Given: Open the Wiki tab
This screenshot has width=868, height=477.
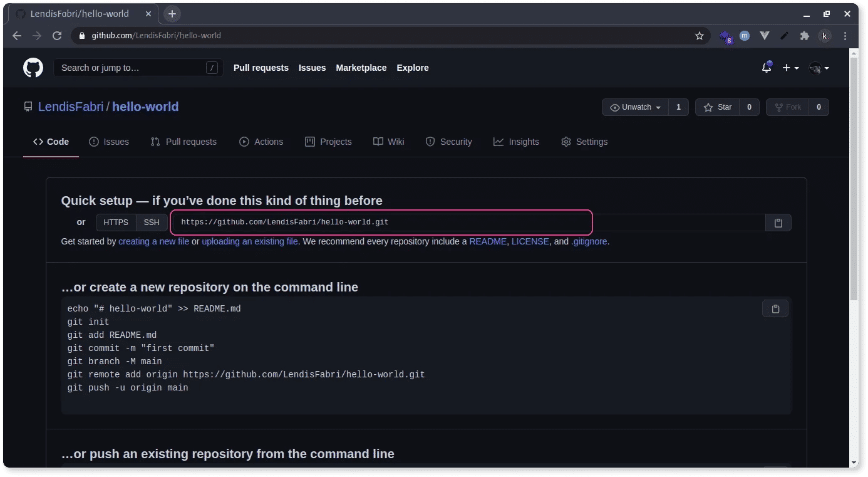Looking at the screenshot, I should point(388,142).
